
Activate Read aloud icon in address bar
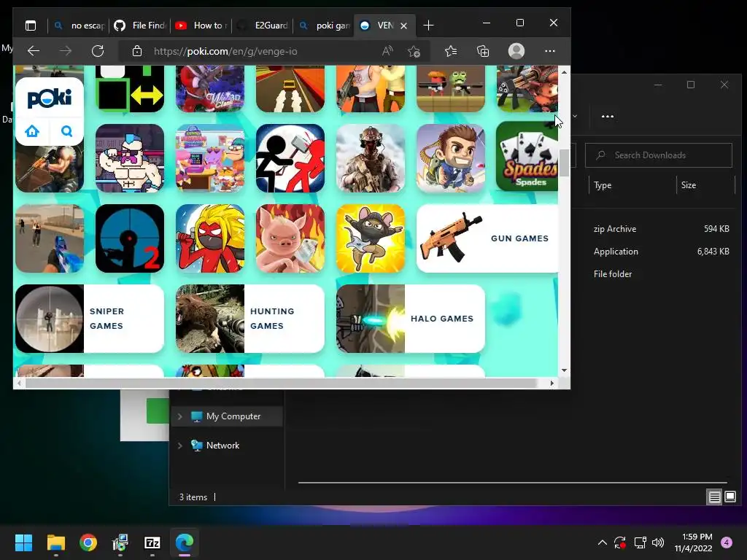387,51
